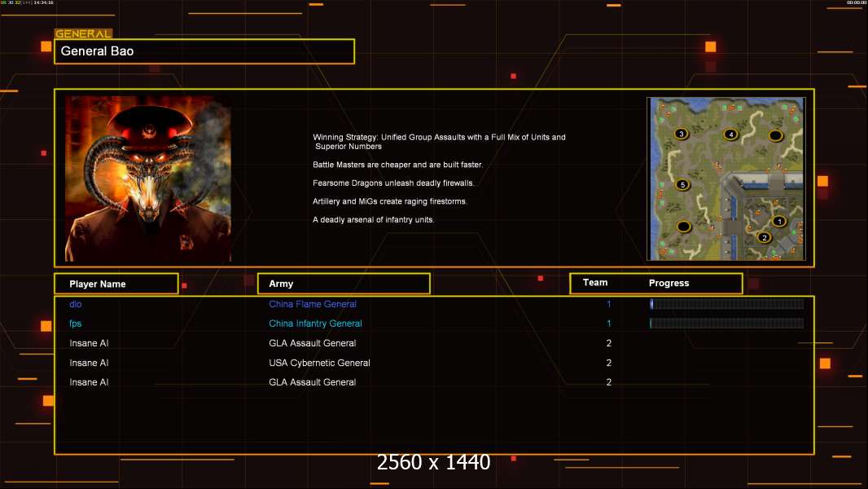
Task: Click fps's loading progress bar
Action: coord(727,323)
